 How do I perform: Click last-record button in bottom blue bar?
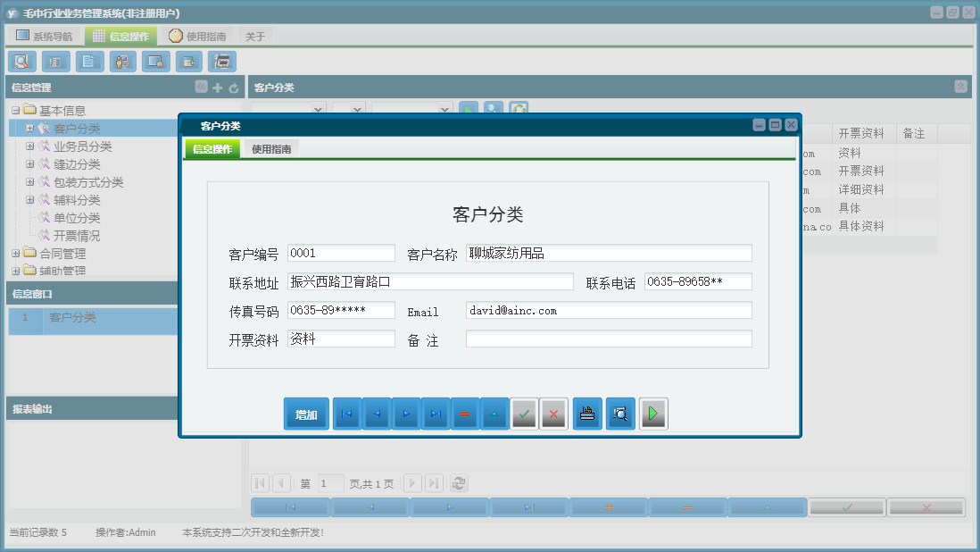coord(529,507)
